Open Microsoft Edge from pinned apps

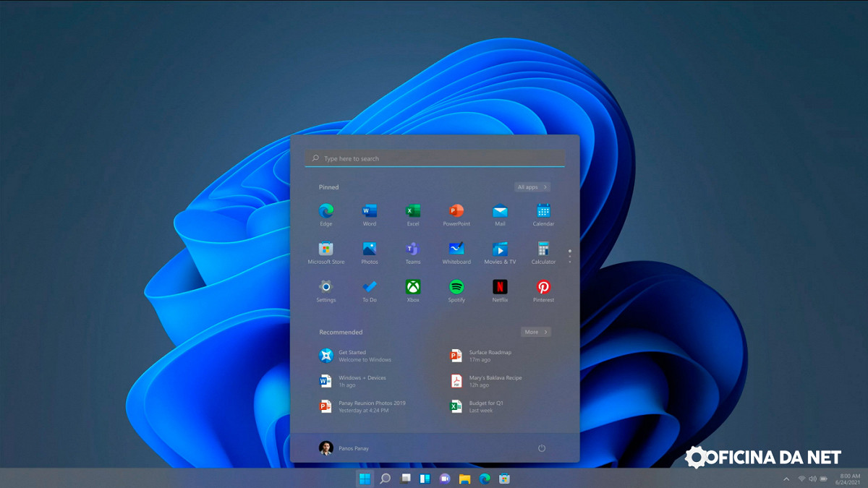pos(326,211)
